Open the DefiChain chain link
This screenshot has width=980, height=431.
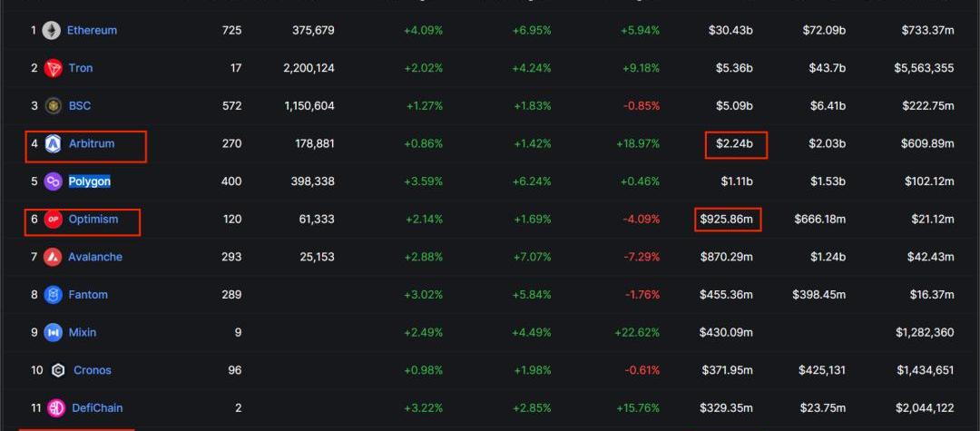97,408
